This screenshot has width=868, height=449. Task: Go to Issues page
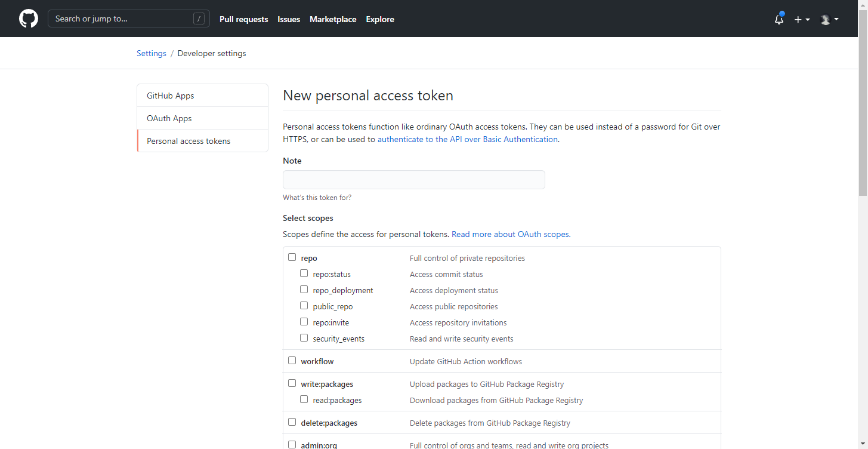pyautogui.click(x=289, y=19)
